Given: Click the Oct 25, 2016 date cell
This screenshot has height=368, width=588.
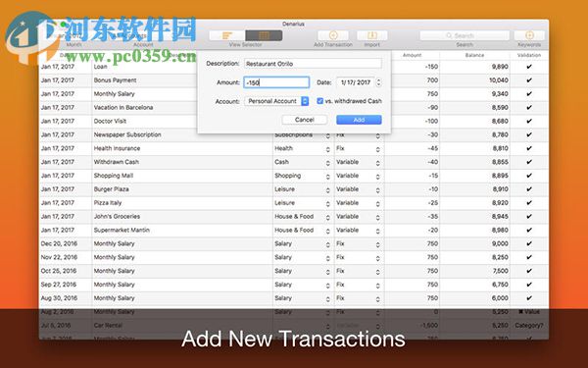Looking at the screenshot, I should coord(59,271).
